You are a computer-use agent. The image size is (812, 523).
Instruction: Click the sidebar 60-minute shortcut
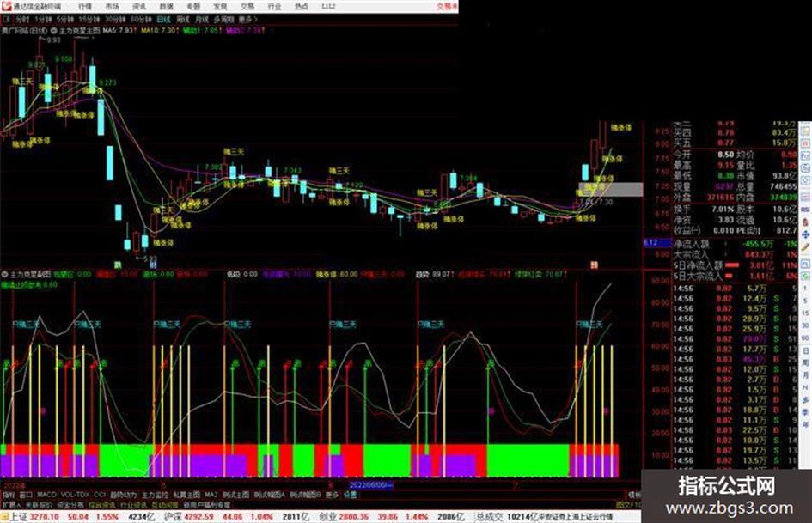tap(805, 338)
